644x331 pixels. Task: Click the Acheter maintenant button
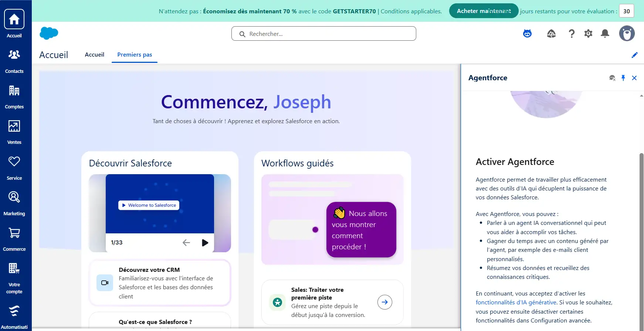pyautogui.click(x=484, y=11)
